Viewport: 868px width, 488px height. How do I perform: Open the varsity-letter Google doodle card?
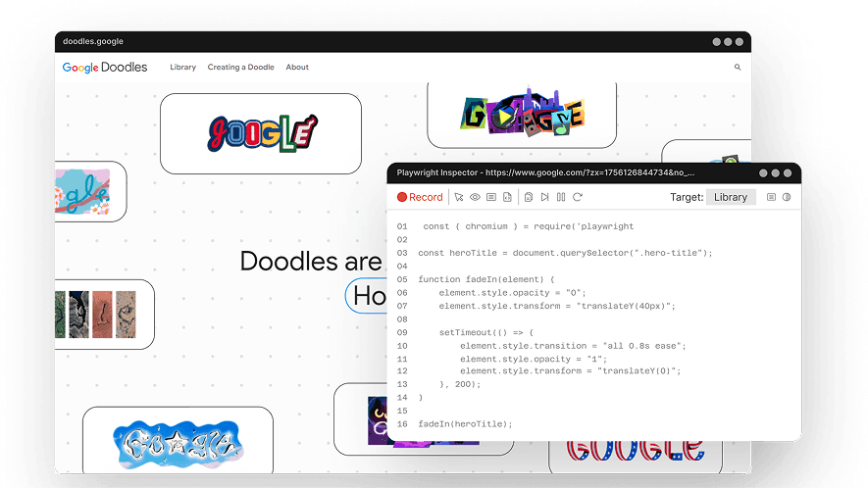point(261,133)
